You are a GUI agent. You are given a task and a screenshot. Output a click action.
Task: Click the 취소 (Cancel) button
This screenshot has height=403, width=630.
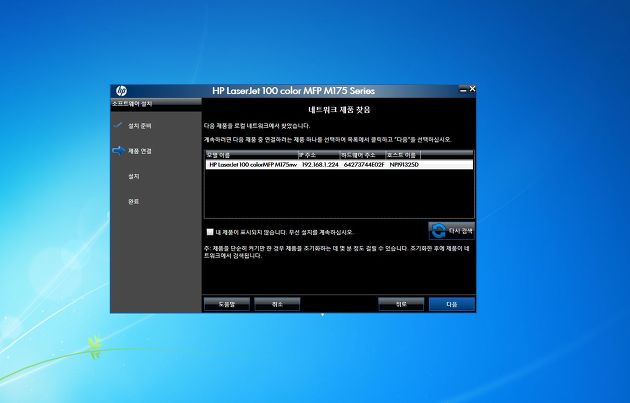click(x=277, y=304)
